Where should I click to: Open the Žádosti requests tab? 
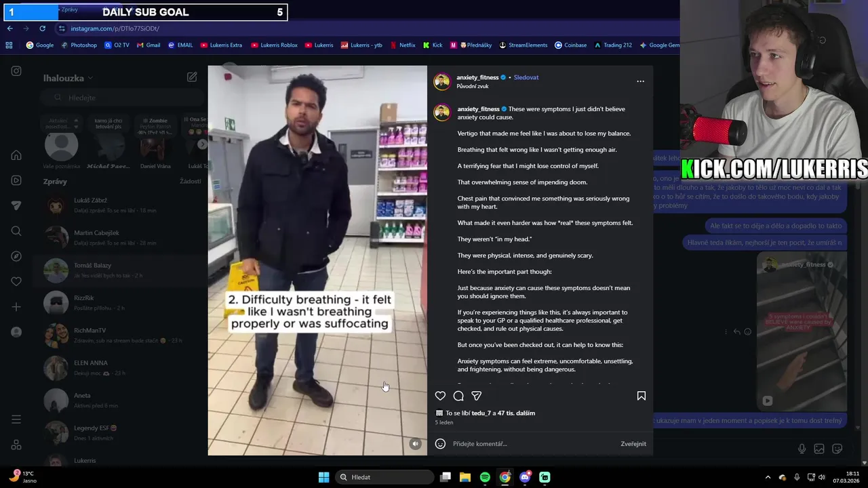tap(191, 182)
